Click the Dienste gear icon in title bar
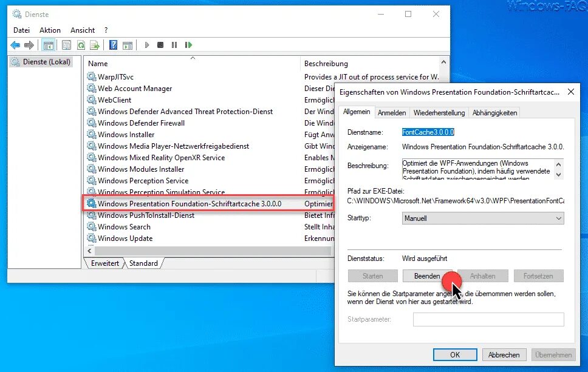Image resolution: width=588 pixels, height=372 pixels. coord(16,14)
